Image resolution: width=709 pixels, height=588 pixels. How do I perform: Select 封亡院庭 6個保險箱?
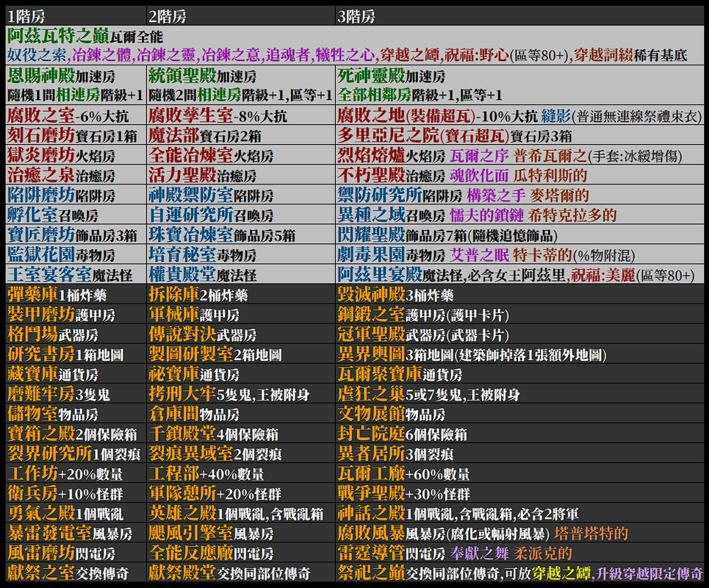tap(519, 434)
